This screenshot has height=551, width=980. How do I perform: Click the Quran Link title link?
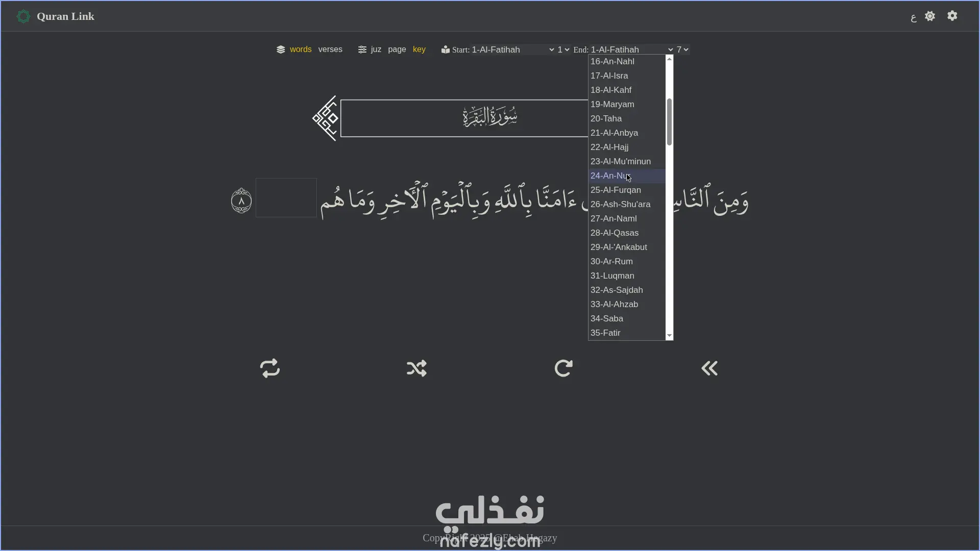pos(65,16)
